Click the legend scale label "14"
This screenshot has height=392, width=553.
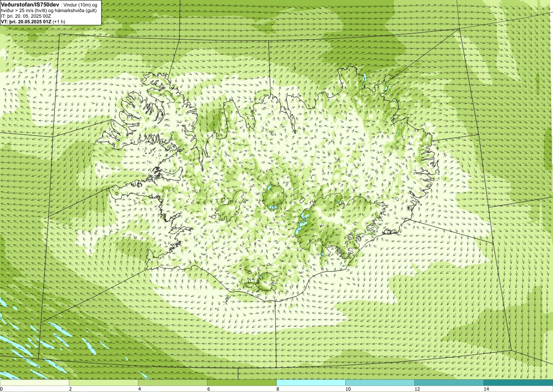click(x=486, y=389)
